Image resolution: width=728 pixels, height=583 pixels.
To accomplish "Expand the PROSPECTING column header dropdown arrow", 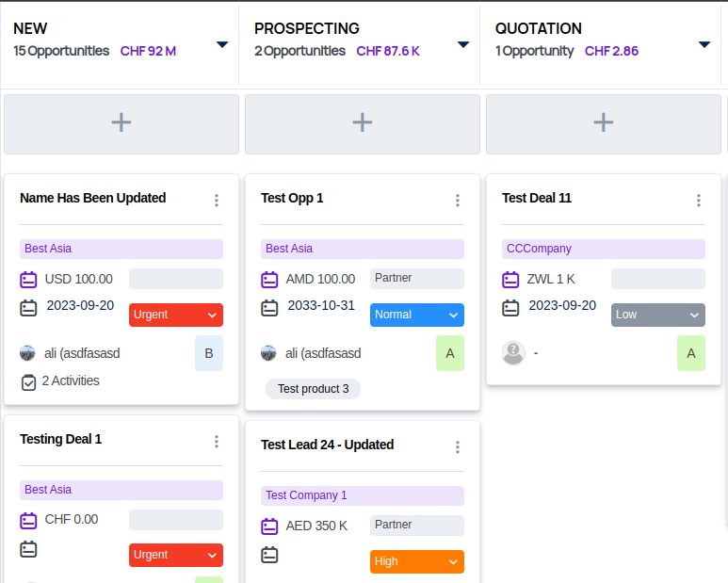I will [463, 44].
